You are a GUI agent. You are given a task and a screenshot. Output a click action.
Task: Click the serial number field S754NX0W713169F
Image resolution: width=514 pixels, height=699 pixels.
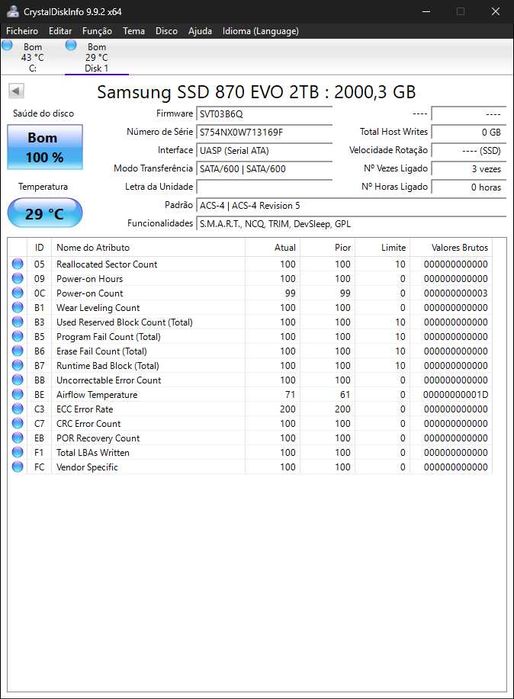264,132
